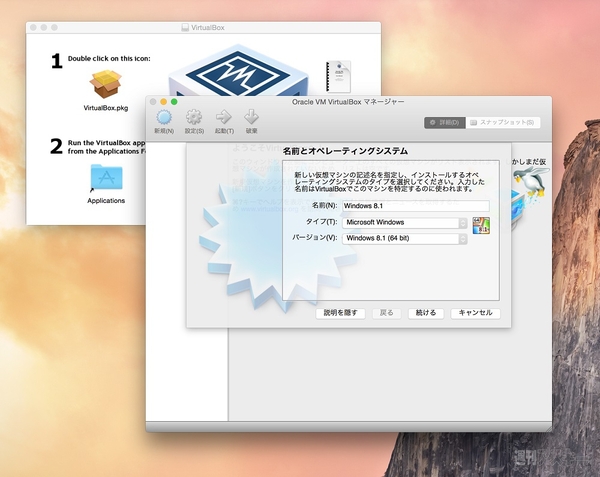
Task: Click the Applications folder label text
Action: [106, 201]
